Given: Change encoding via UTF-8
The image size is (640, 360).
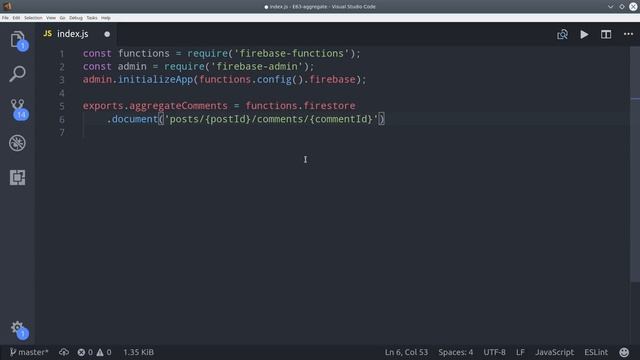Looking at the screenshot, I should click(x=494, y=352).
